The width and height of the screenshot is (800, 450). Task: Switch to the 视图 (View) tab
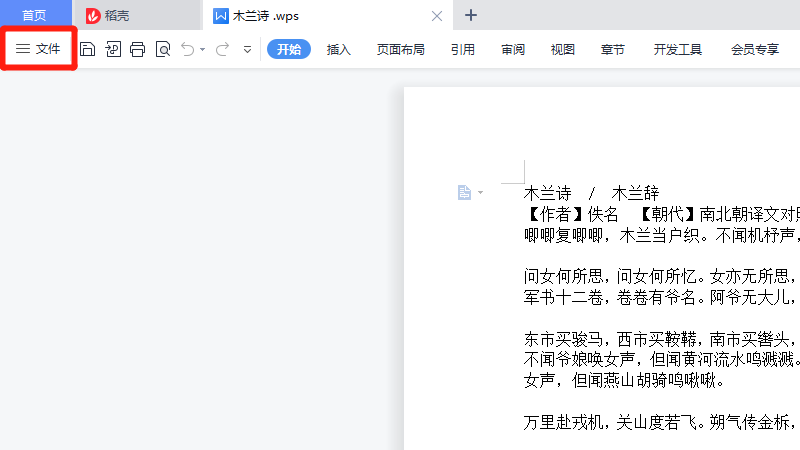pos(563,49)
